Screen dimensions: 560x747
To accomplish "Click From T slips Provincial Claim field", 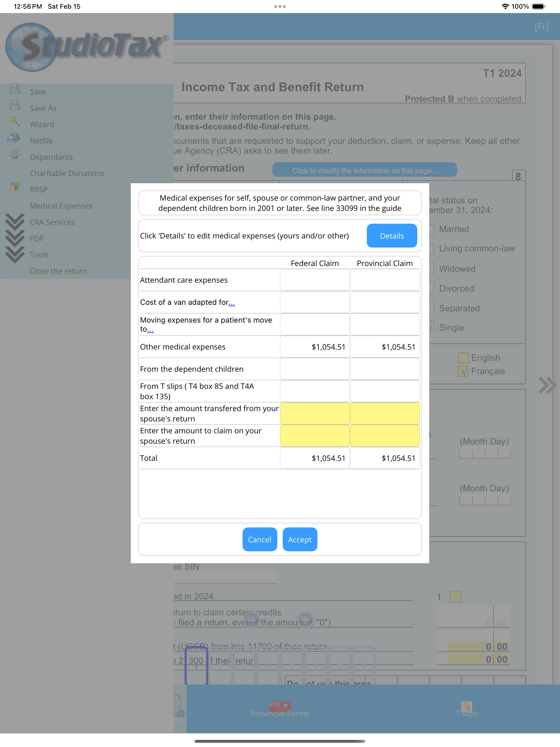I will (385, 391).
